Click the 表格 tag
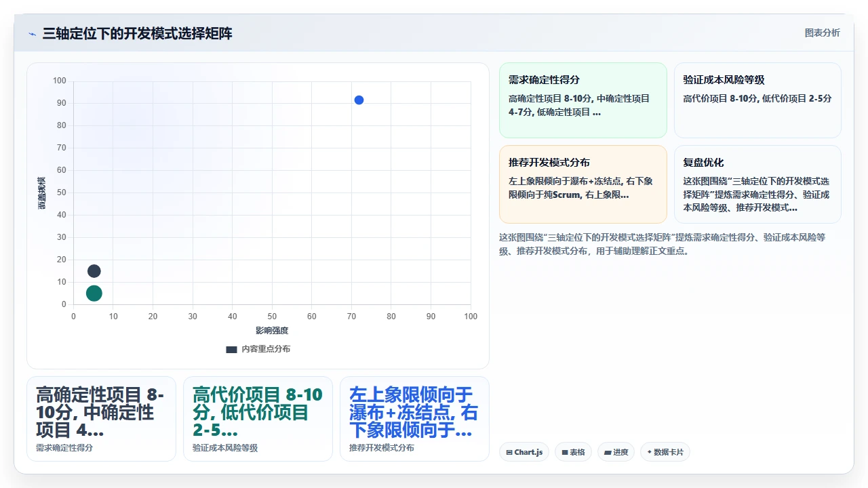Image resolution: width=868 pixels, height=488 pixels. point(573,452)
